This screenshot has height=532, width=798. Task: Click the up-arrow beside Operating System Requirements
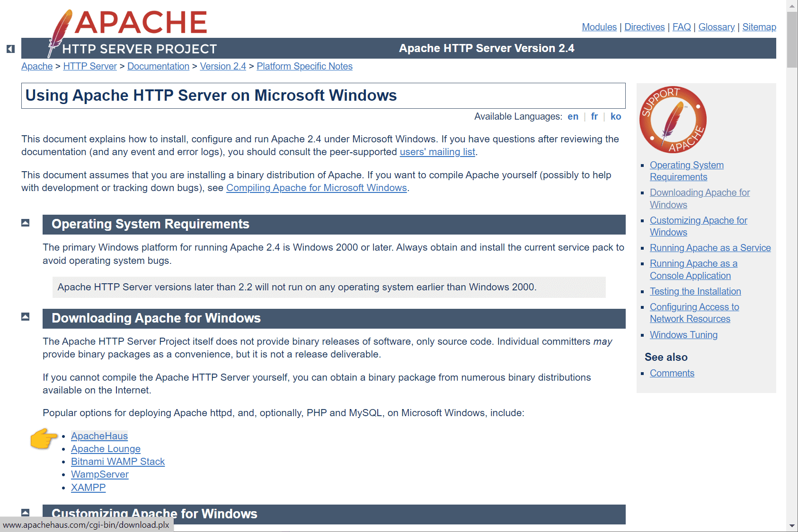tap(26, 223)
